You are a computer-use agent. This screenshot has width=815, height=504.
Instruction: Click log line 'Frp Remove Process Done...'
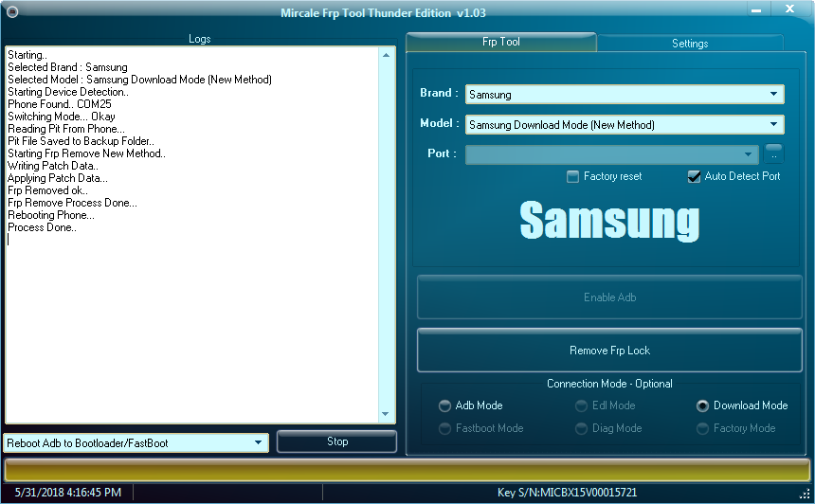(72, 203)
